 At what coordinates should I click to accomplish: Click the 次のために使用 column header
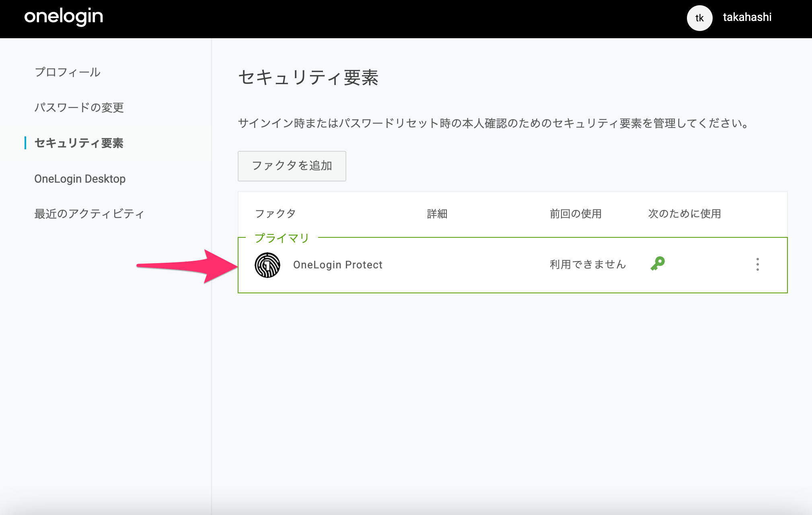tap(685, 214)
